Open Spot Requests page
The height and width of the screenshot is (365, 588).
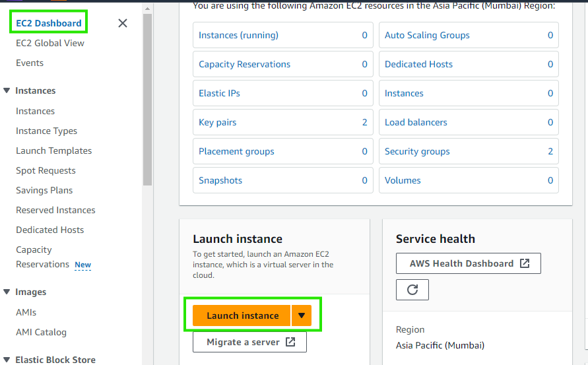pyautogui.click(x=46, y=170)
